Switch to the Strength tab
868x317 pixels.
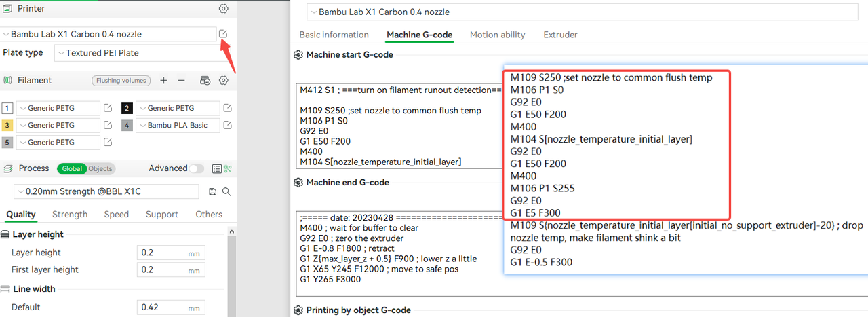click(70, 215)
